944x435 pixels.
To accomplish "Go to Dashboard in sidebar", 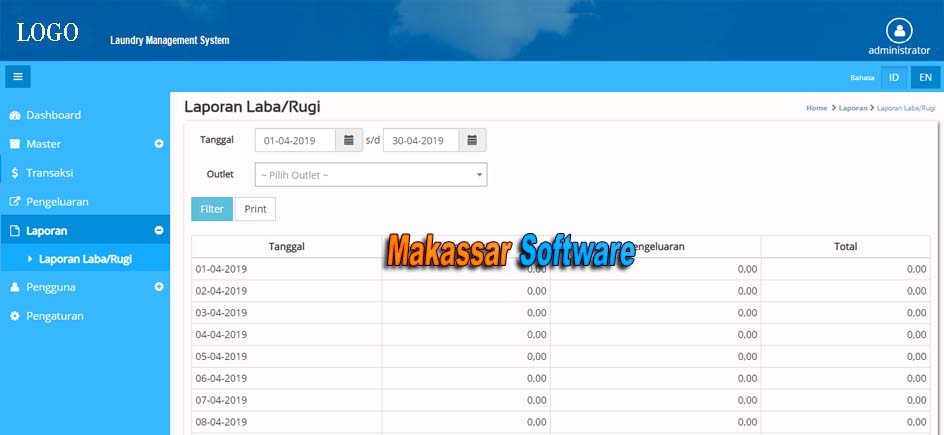I will (53, 115).
